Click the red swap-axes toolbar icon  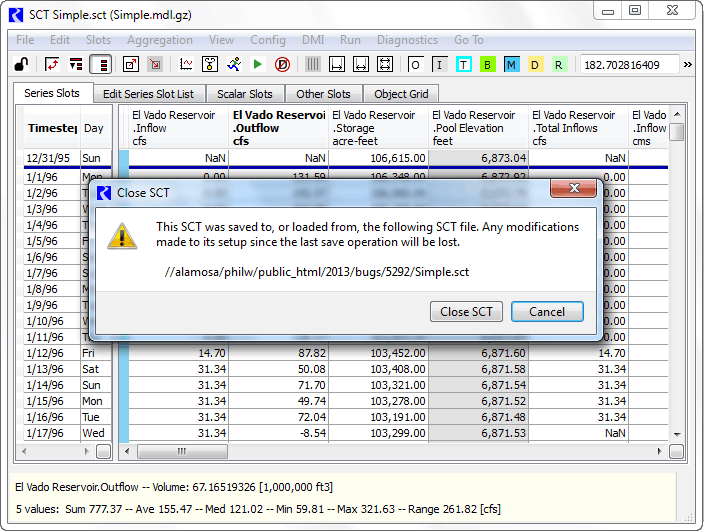coord(53,65)
